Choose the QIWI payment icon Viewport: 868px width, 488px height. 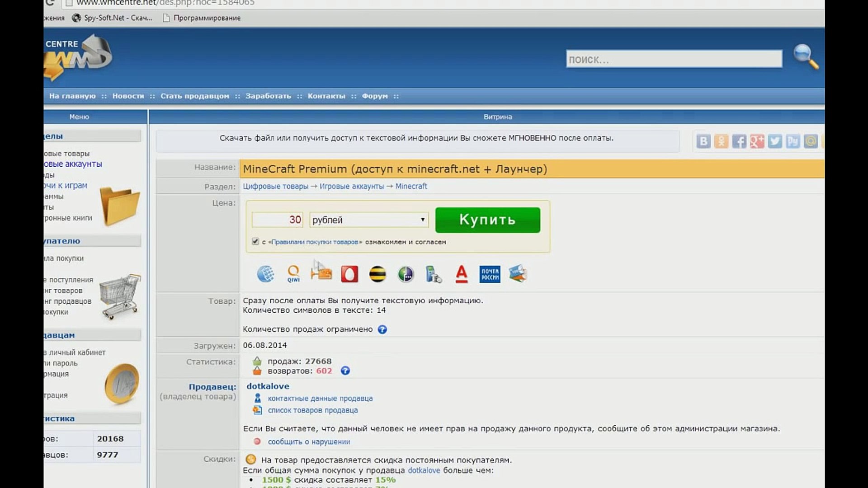pos(293,274)
